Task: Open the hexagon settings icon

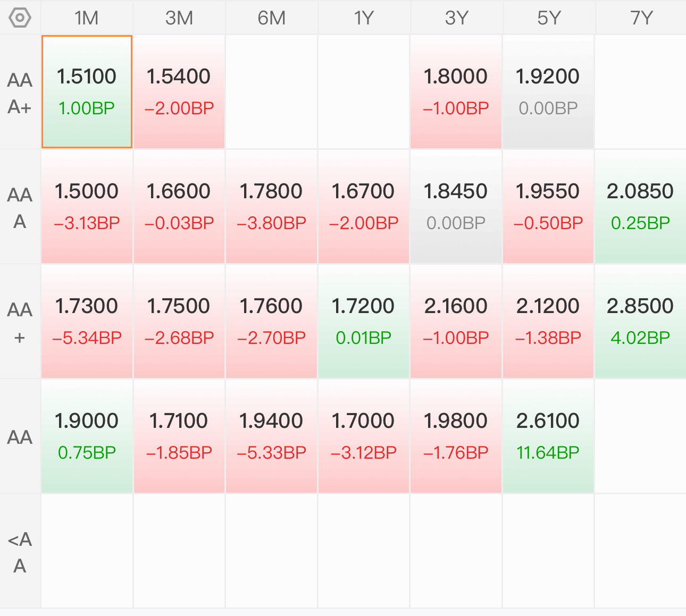Action: coord(20,18)
